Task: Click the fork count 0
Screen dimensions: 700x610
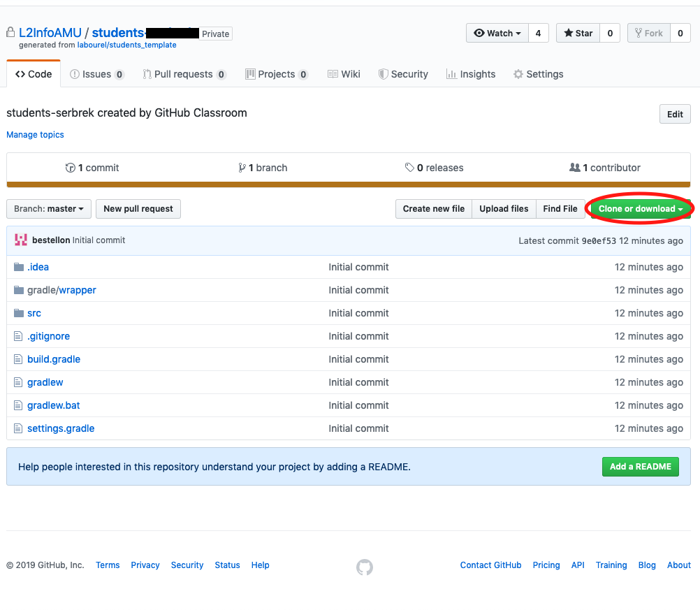Action: tap(680, 33)
